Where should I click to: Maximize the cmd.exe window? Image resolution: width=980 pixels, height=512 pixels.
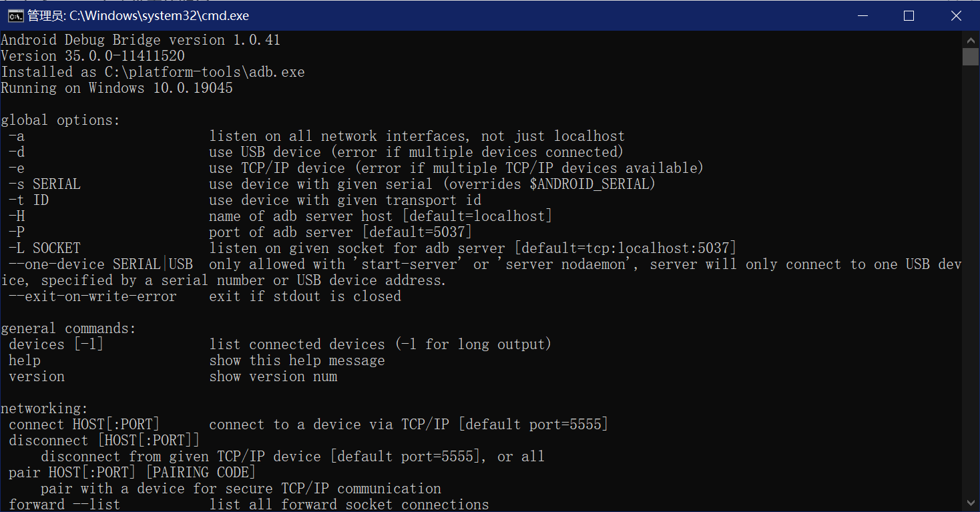click(x=909, y=15)
